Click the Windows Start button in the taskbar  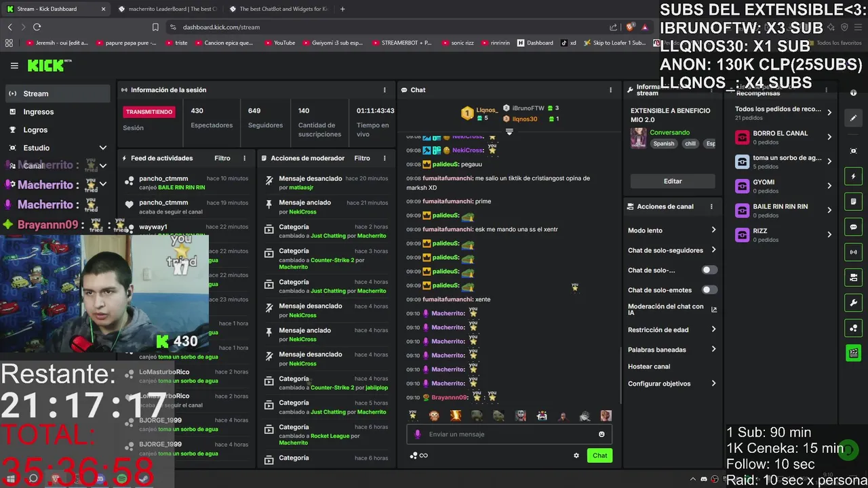point(9,479)
